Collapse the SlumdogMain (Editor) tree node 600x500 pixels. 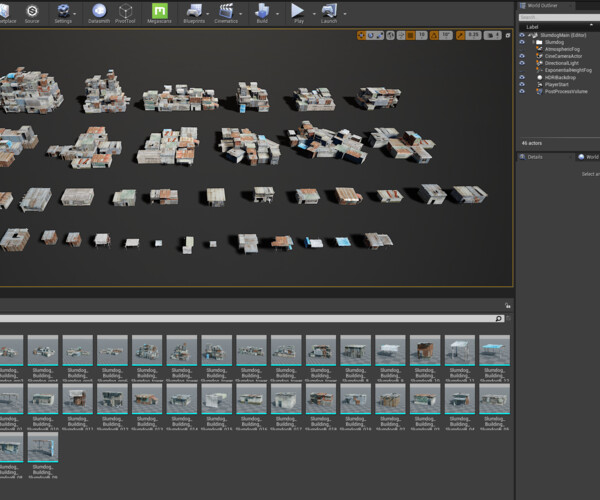pyautogui.click(x=529, y=35)
